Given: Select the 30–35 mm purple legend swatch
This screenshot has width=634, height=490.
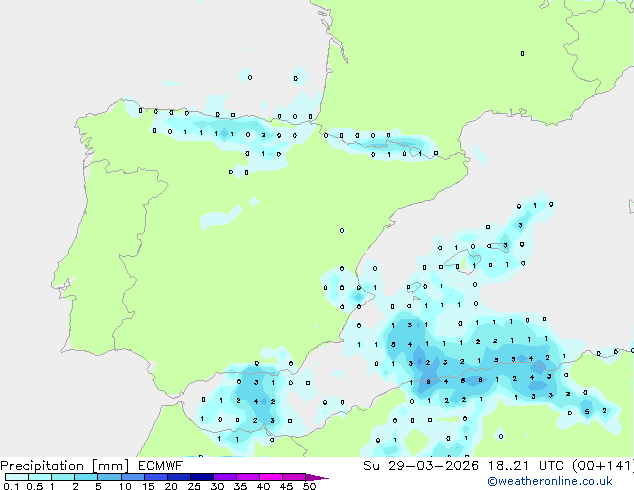Looking at the screenshot, I should [225, 477].
